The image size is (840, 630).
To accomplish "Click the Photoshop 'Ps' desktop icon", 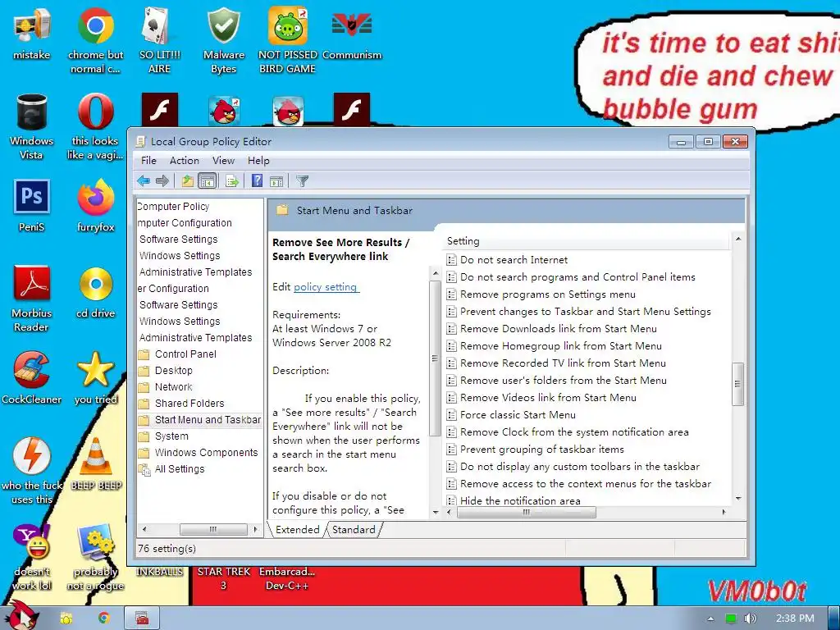I will [32, 206].
